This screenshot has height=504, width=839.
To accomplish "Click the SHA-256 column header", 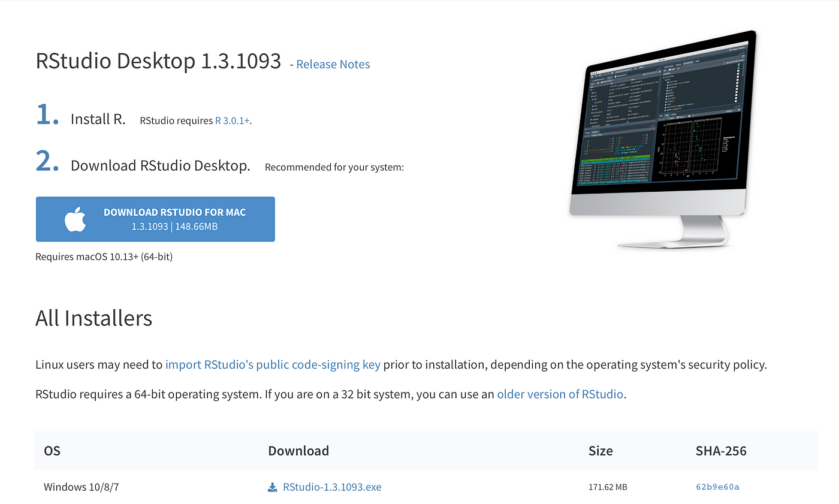I will click(x=721, y=451).
